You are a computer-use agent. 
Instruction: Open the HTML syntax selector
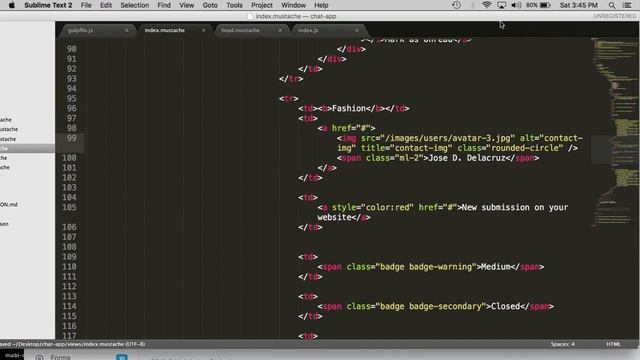tap(613, 344)
